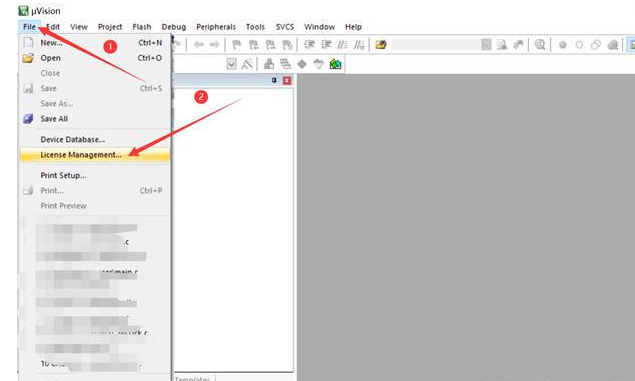Open the Tools menu
635x381 pixels.
(255, 27)
